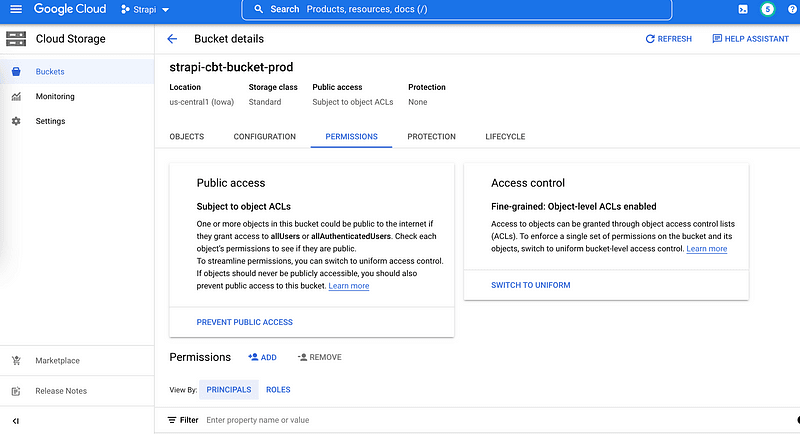Open Release Notes in the sidebar
The image size is (800, 434).
[x=77, y=391]
